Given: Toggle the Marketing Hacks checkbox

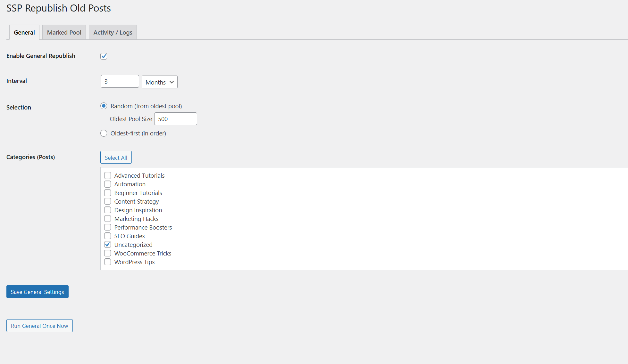Looking at the screenshot, I should tap(107, 219).
